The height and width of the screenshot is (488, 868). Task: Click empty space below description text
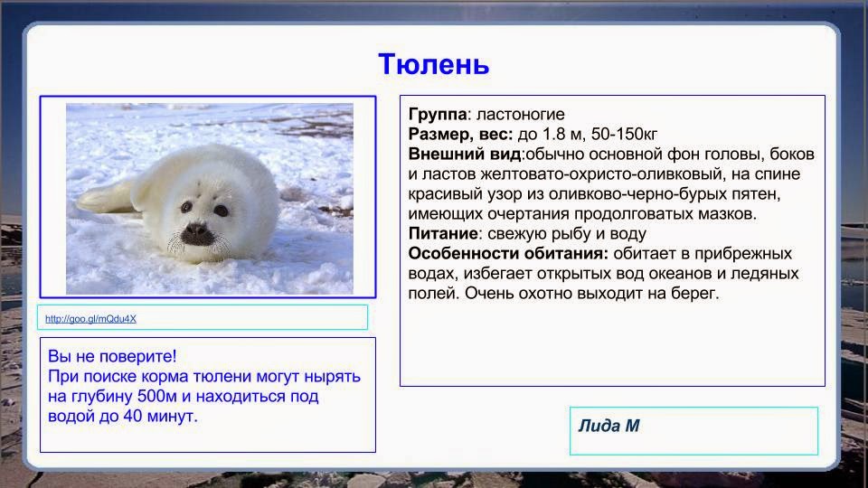(611, 348)
